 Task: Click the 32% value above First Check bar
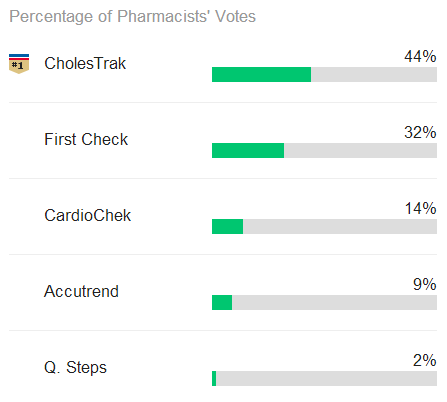pos(420,132)
